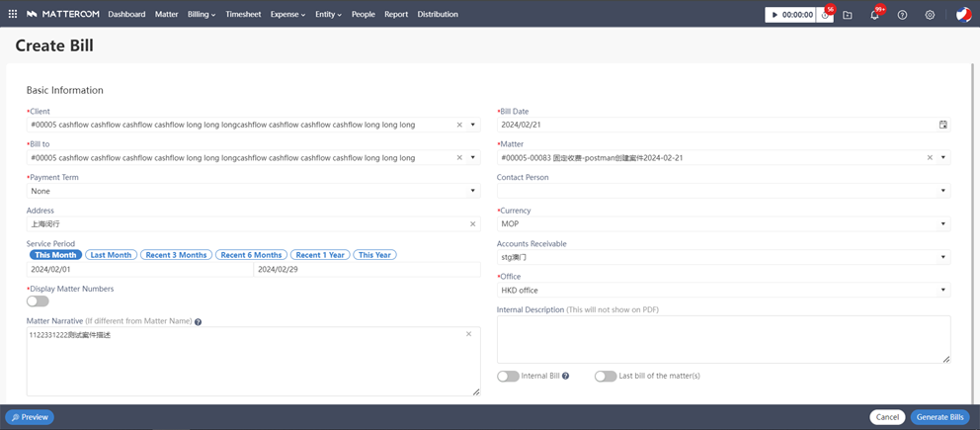Toggle Display Matter Numbers switch
Image resolution: width=980 pixels, height=430 pixels.
pos(38,301)
